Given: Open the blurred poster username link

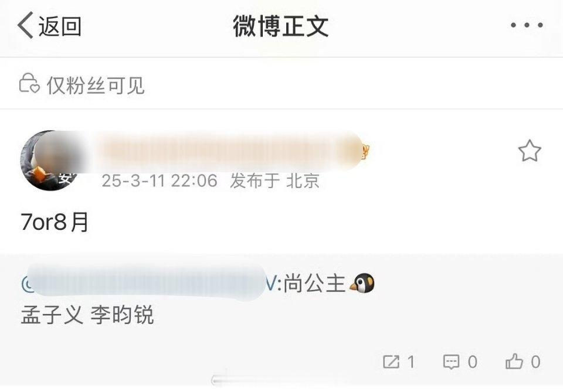Looking at the screenshot, I should coord(232,151).
